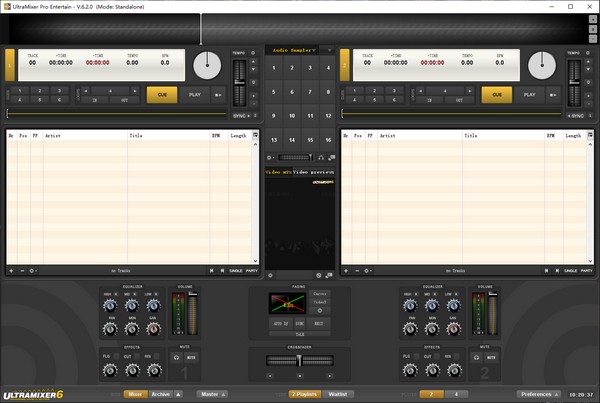The image size is (600, 403).
Task: Open the Video mix tab
Action: pyautogui.click(x=279, y=172)
